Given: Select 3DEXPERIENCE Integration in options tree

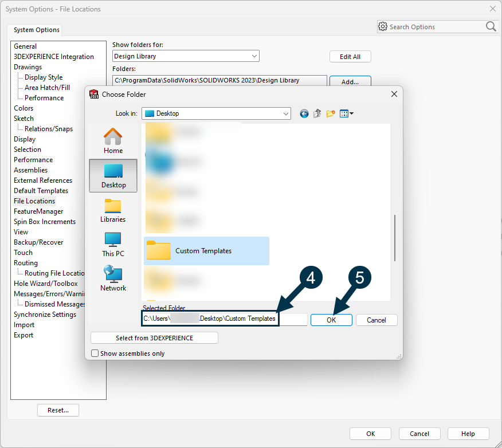Looking at the screenshot, I should 54,57.
